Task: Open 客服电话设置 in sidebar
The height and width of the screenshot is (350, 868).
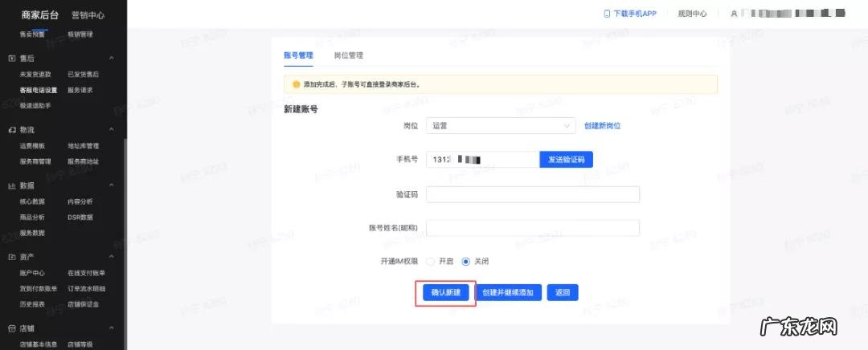Action: tap(39, 90)
